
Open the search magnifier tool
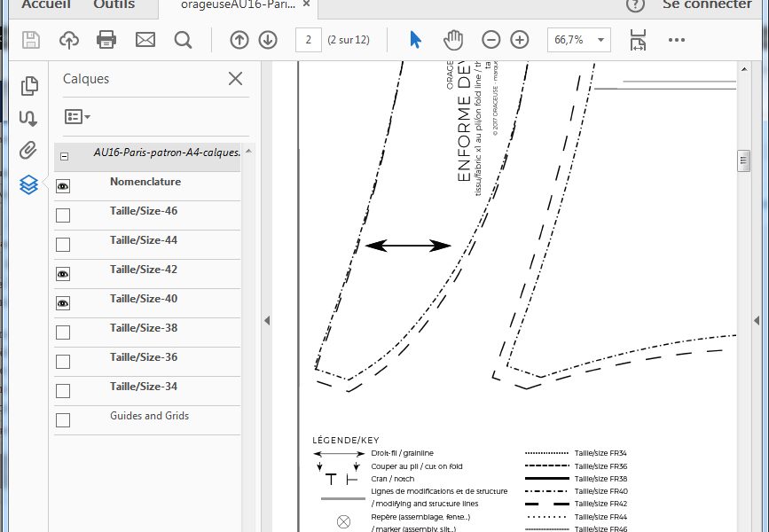tap(183, 40)
